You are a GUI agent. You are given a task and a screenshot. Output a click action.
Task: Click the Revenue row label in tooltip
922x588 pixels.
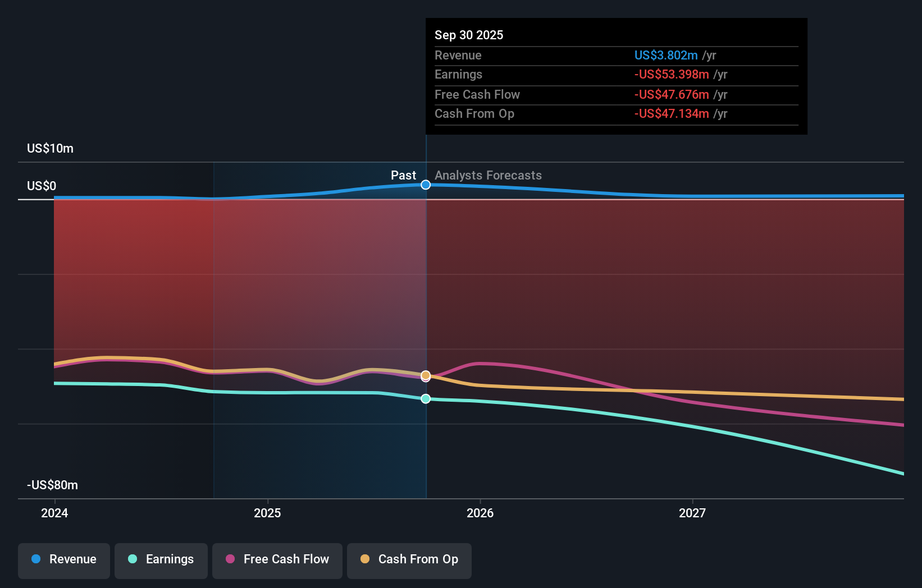[x=458, y=55]
